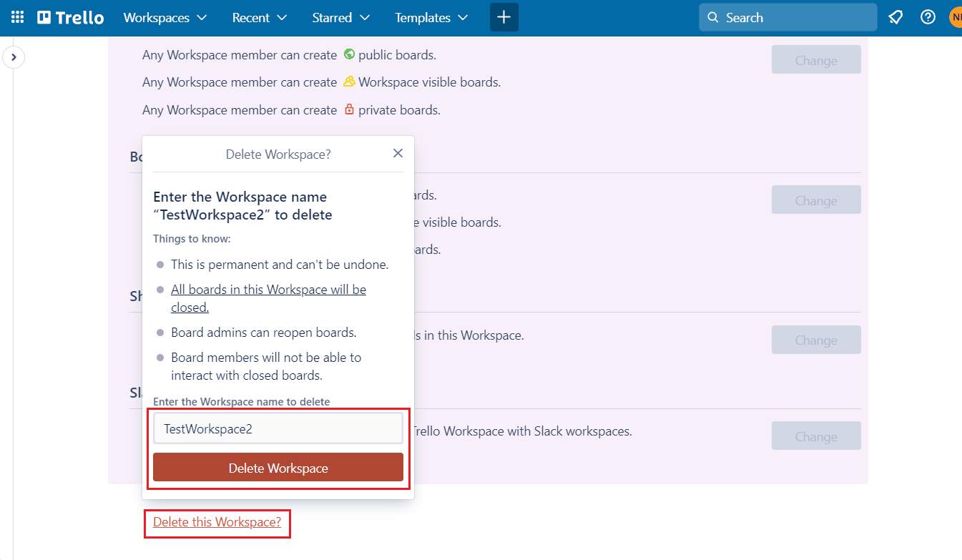Image resolution: width=962 pixels, height=560 pixels.
Task: Click Change button beside public boards creation
Action: point(816,60)
